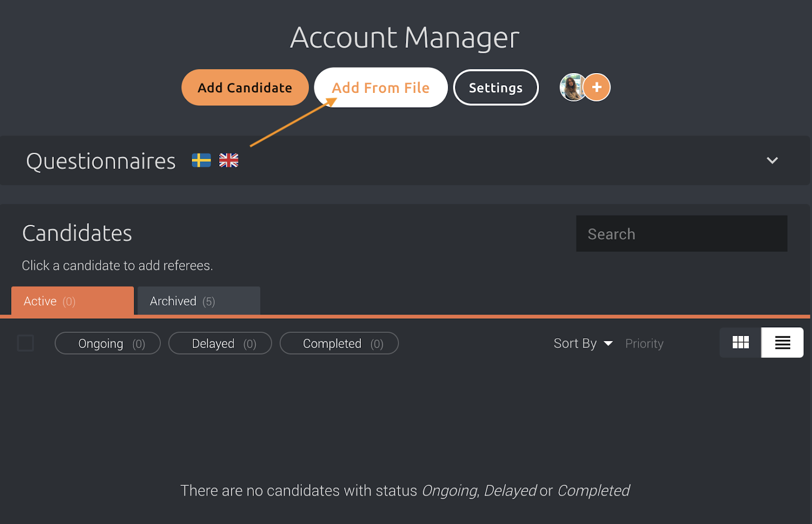Switch to grid view layout
The height and width of the screenshot is (524, 812).
click(x=740, y=342)
